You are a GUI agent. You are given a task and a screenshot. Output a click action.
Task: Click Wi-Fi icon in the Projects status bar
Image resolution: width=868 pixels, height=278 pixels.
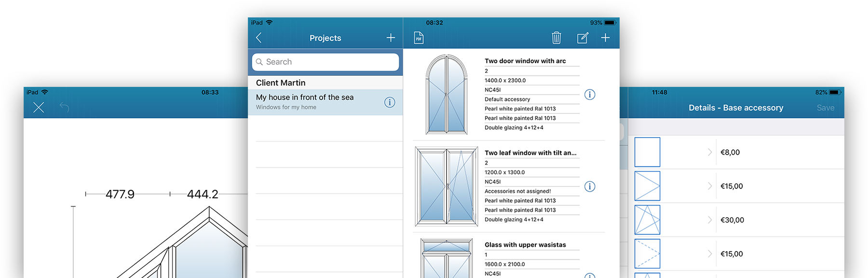(269, 23)
